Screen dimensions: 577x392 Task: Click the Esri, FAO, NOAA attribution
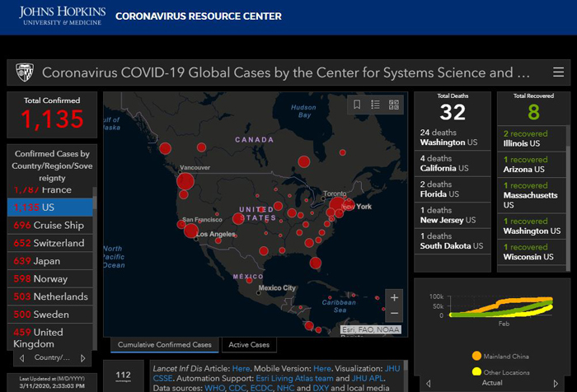[x=371, y=329]
